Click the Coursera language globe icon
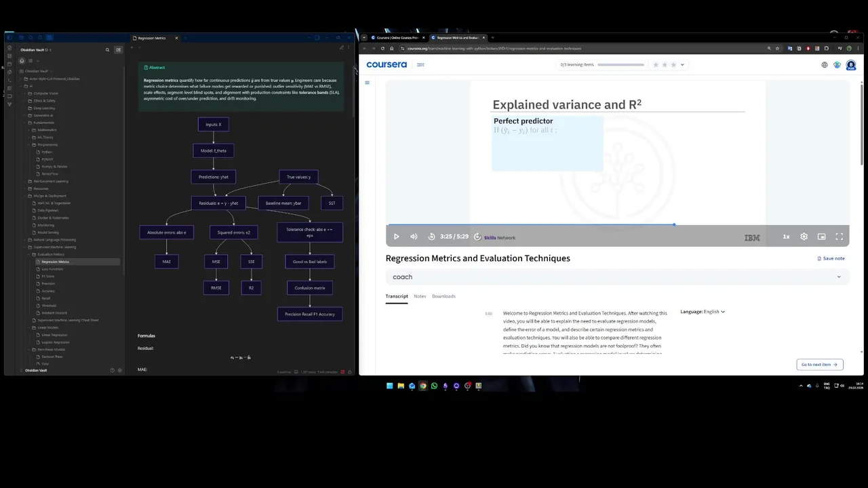 coord(825,65)
